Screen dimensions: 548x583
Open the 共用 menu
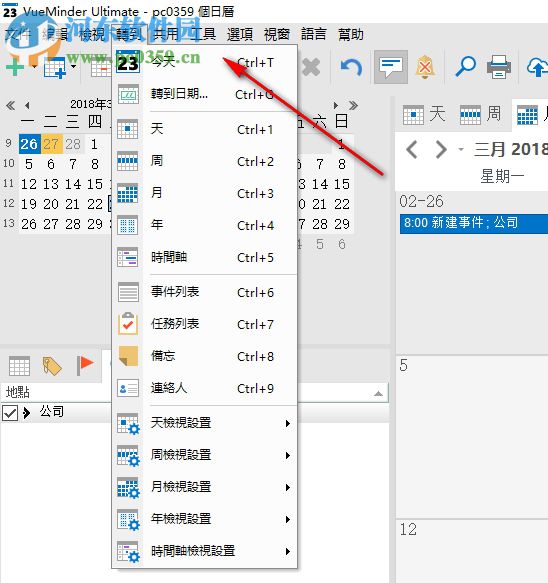[x=166, y=35]
